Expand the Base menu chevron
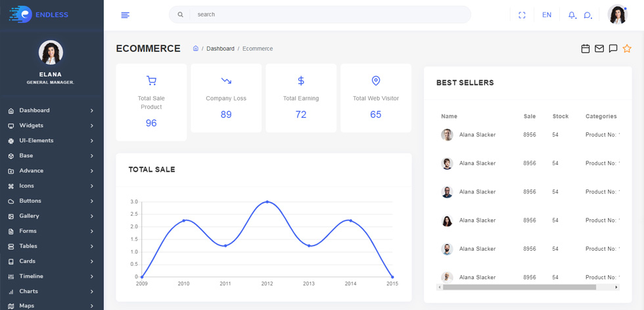 click(x=91, y=156)
